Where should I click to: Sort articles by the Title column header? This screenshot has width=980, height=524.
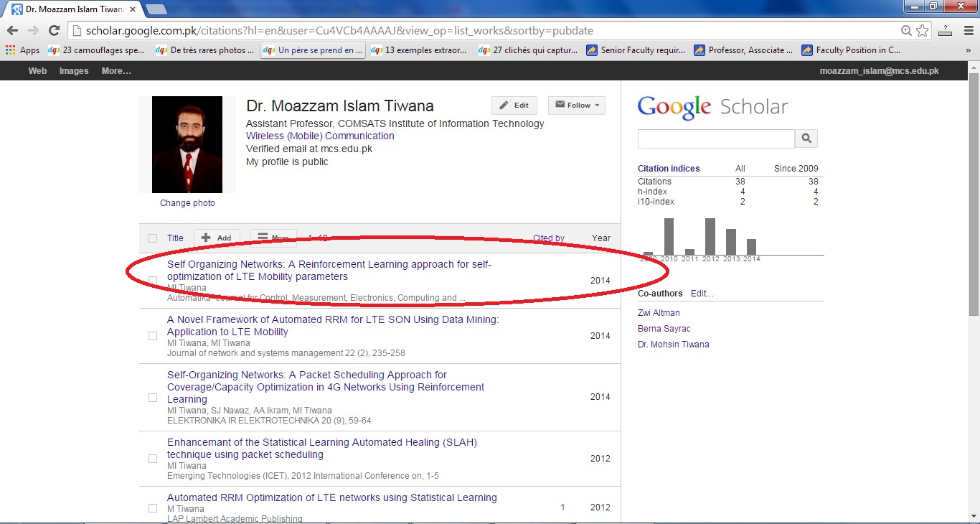pos(175,238)
